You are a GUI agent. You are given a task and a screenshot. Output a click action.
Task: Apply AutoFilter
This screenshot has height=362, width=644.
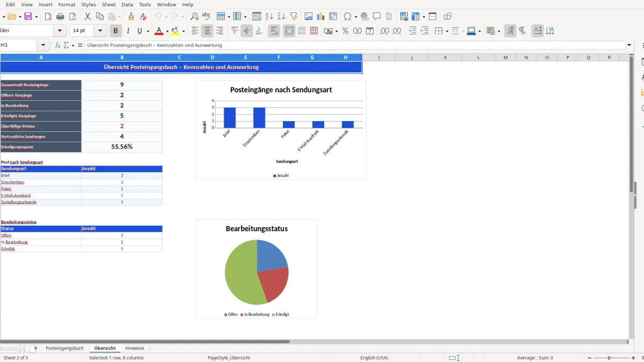294,17
